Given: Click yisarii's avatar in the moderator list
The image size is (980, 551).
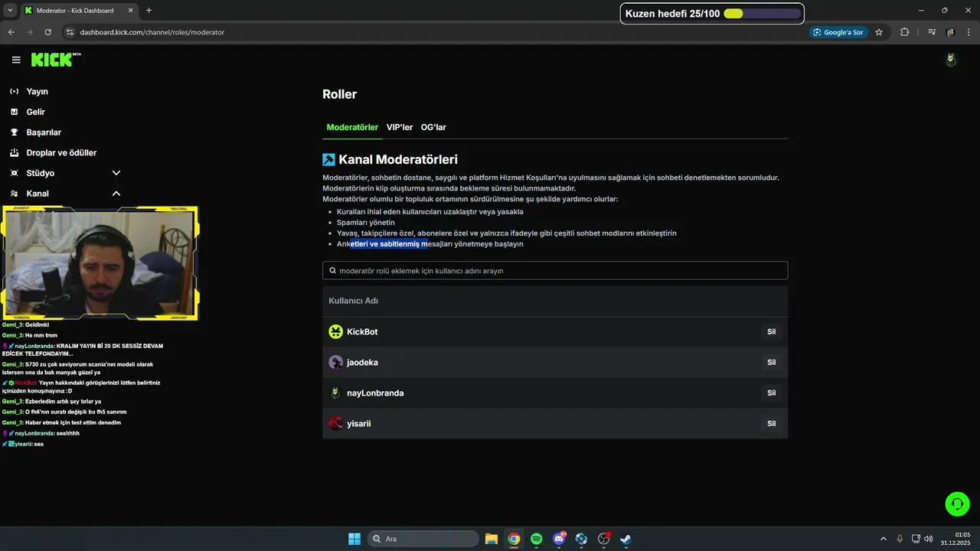Looking at the screenshot, I should pos(335,423).
